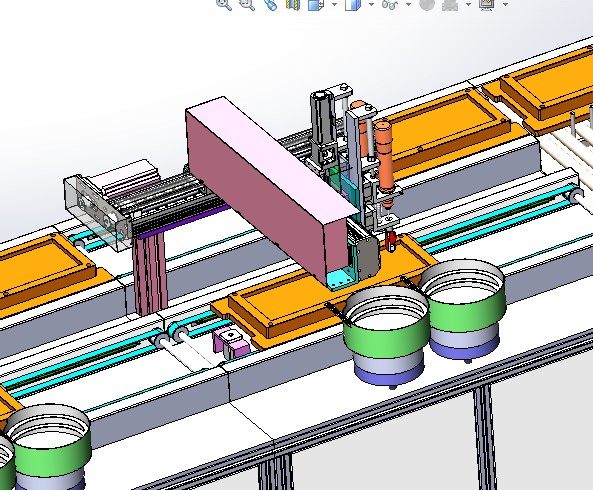593x490 pixels.
Task: Open the Display Style dropdown arrow
Action: 371,5
